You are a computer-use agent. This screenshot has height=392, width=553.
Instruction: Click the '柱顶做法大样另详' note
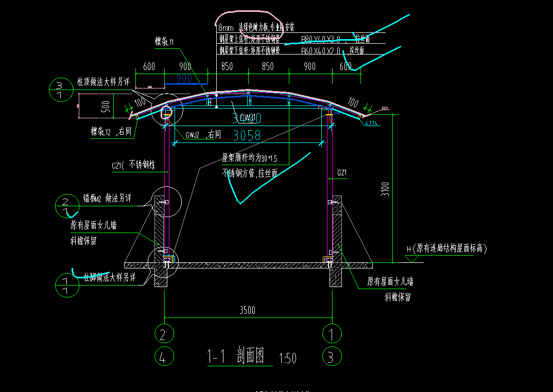103,82
